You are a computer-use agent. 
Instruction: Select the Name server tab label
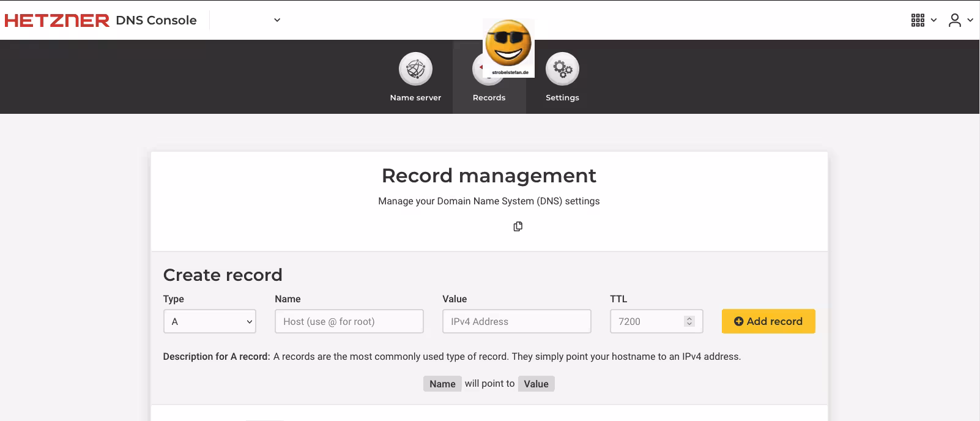415,98
